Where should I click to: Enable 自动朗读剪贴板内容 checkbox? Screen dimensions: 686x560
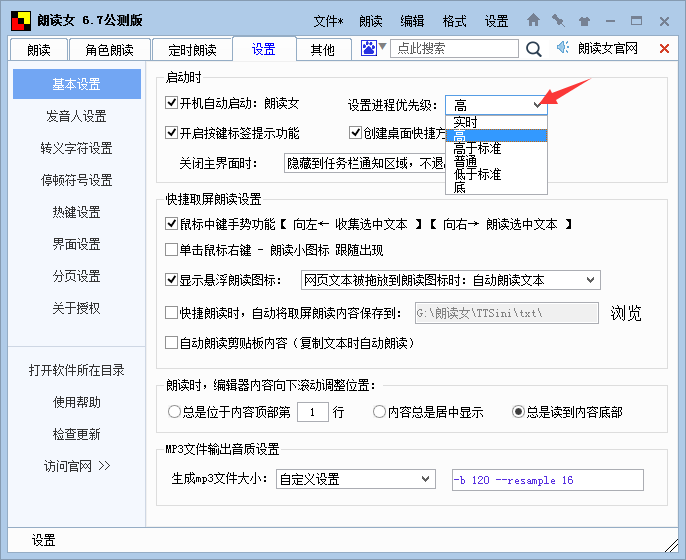coord(171,343)
